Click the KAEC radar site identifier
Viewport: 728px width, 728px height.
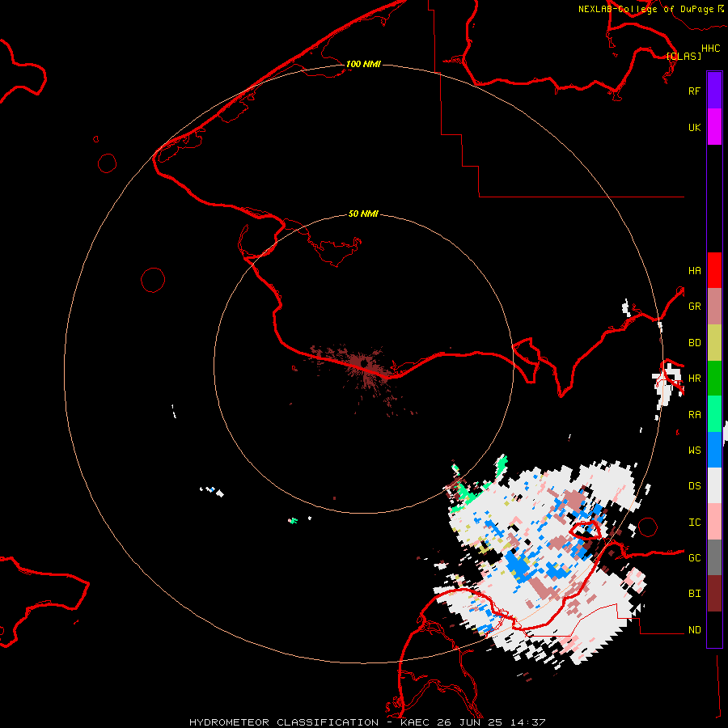click(416, 722)
